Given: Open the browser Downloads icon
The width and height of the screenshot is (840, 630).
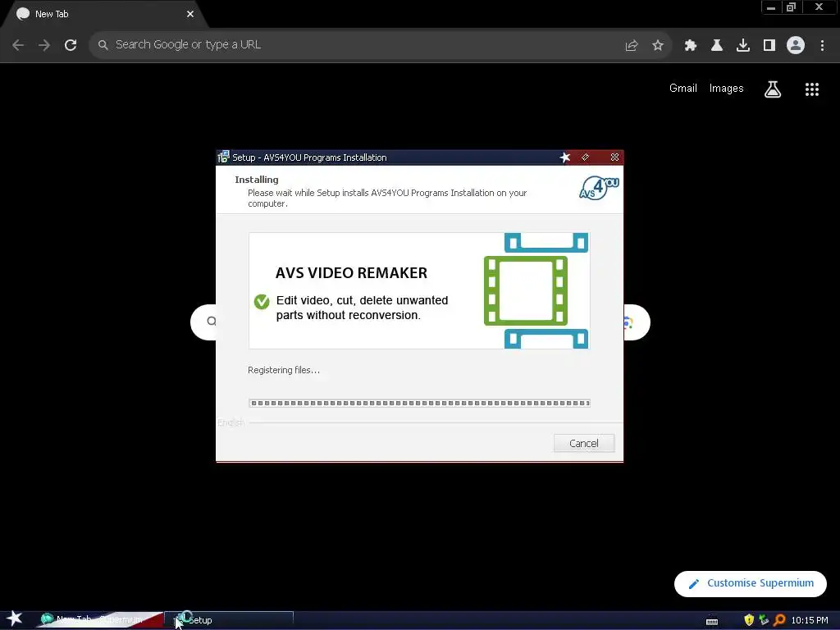Looking at the screenshot, I should coord(743,46).
